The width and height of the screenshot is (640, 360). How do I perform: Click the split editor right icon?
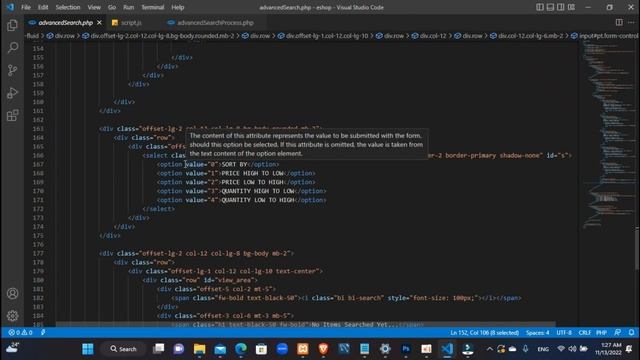pos(619,22)
